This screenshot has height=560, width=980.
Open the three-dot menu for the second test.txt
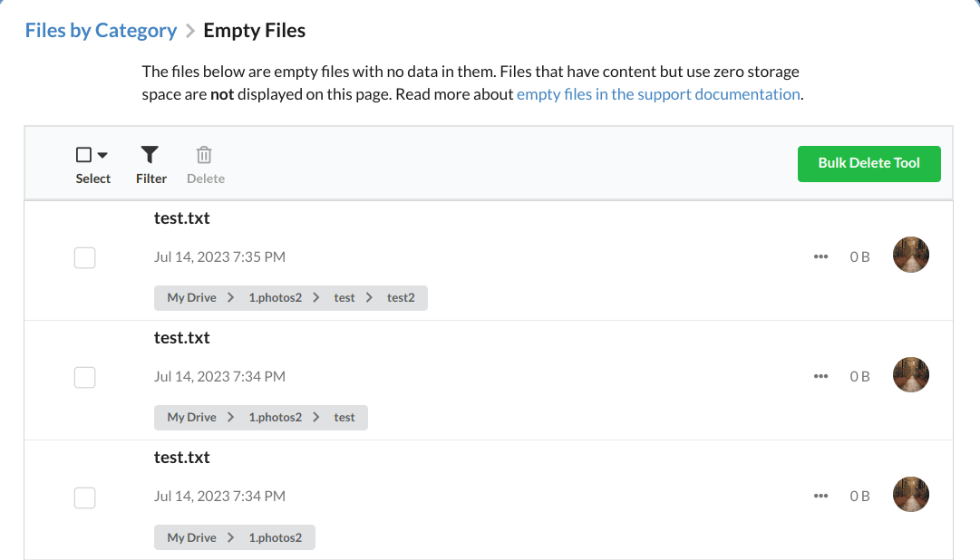pyautogui.click(x=820, y=376)
